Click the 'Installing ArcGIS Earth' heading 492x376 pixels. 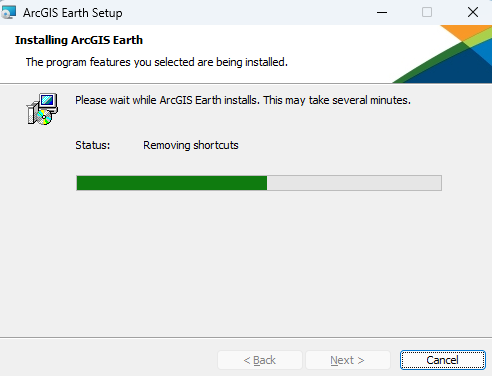(x=79, y=40)
